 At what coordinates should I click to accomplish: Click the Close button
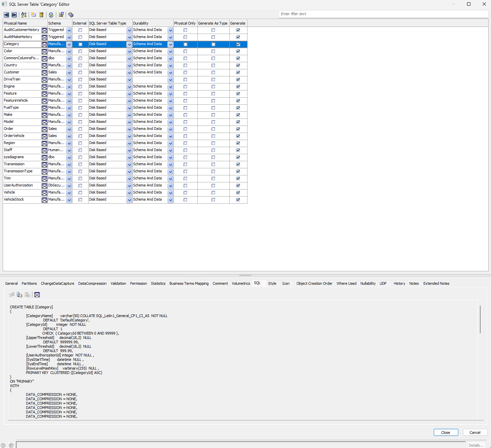click(x=446, y=433)
